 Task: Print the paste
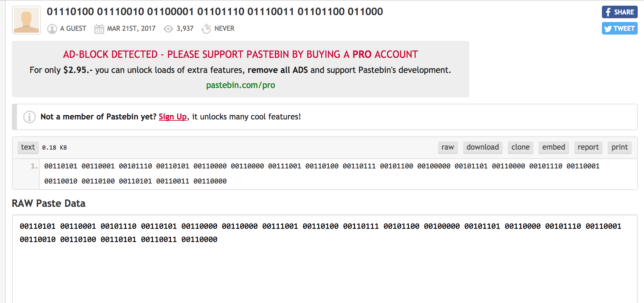click(619, 147)
